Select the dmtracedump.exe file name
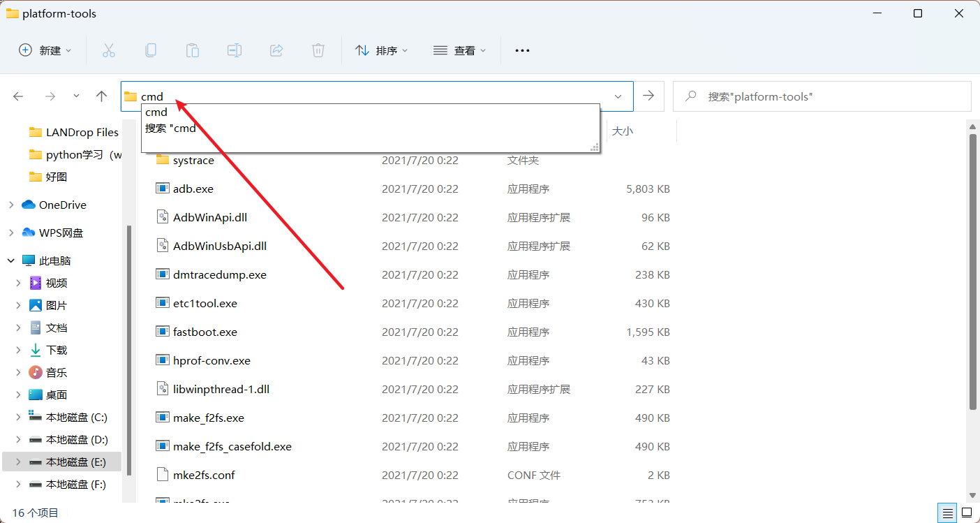Image resolution: width=980 pixels, height=523 pixels. click(x=220, y=274)
